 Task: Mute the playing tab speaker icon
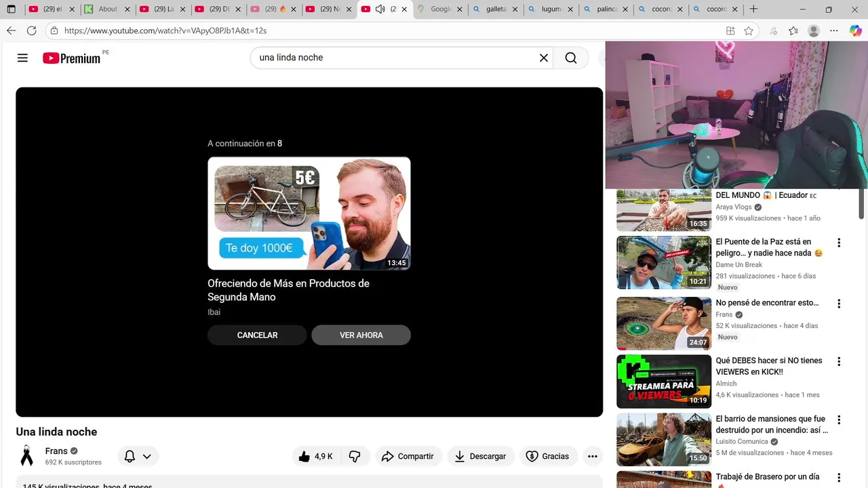[380, 9]
